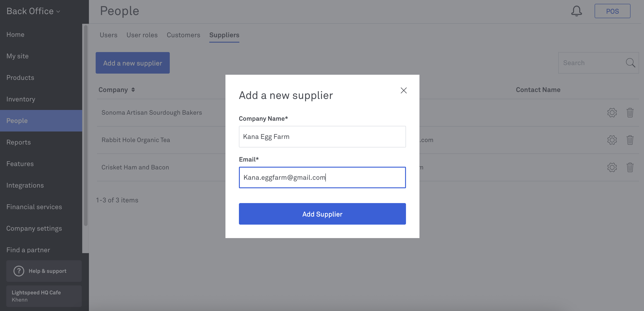Click the 1-3 of 3 items text
The image size is (644, 311).
point(117,200)
